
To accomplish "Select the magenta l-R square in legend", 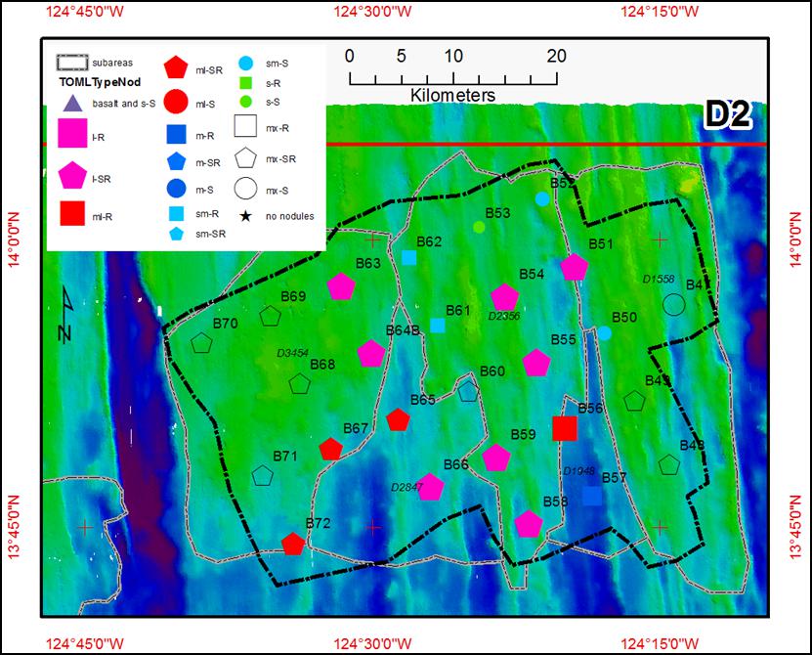I will tap(68, 138).
